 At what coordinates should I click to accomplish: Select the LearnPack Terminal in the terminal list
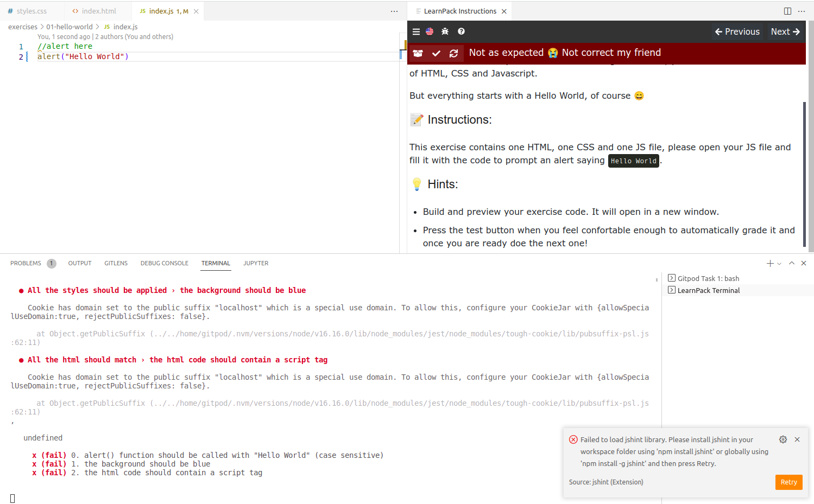[x=708, y=290]
